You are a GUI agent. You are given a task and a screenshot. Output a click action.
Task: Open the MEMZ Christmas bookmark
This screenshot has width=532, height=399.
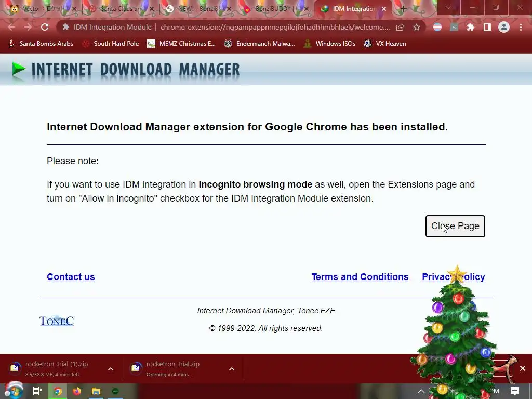[x=181, y=44]
